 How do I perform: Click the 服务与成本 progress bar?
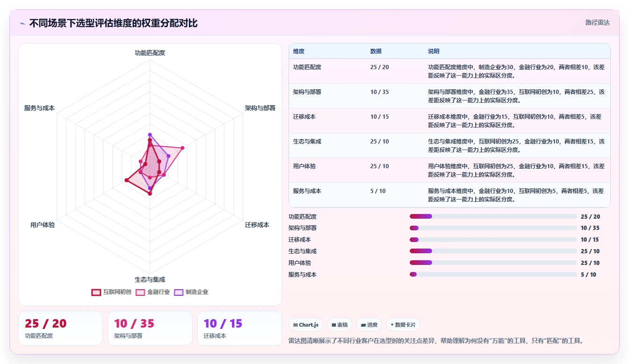493,274
